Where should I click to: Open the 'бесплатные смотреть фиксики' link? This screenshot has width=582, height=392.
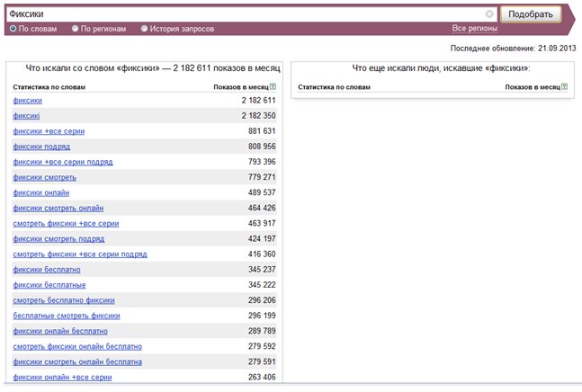[67, 316]
